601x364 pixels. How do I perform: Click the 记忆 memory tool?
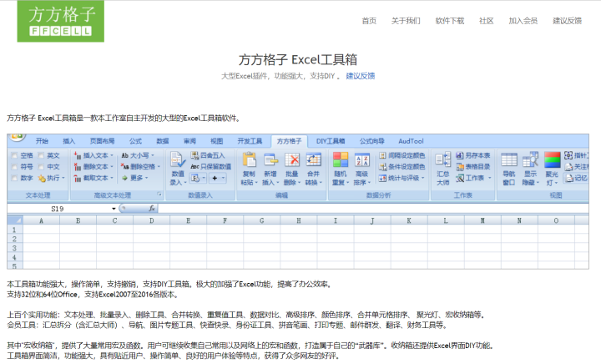point(576,178)
